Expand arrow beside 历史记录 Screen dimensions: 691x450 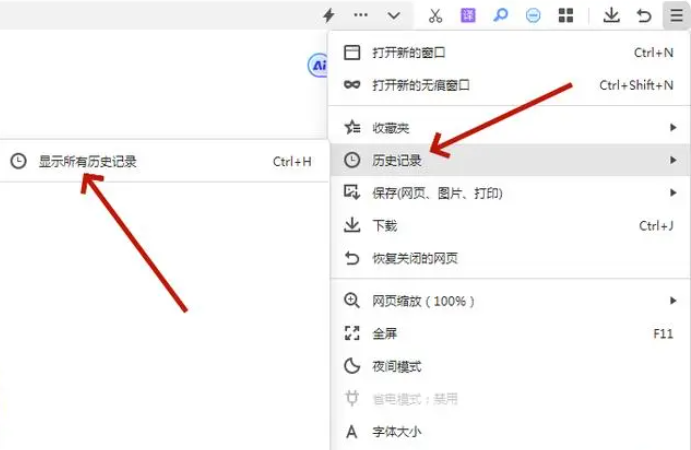click(673, 160)
